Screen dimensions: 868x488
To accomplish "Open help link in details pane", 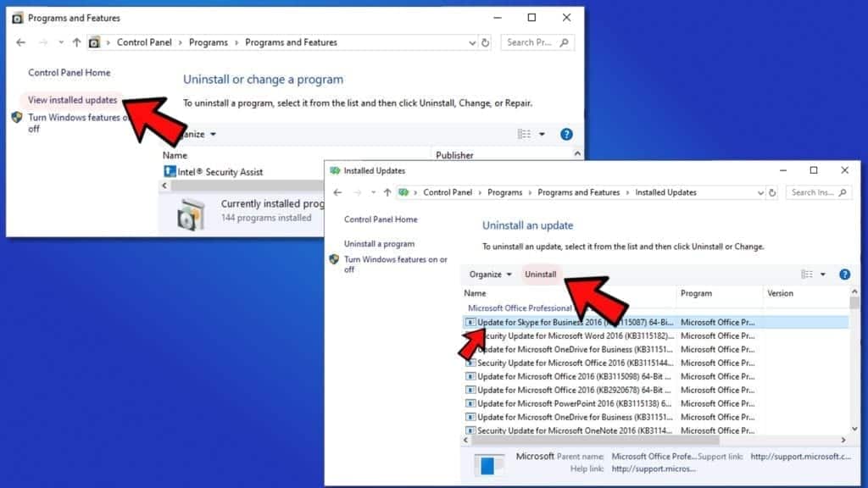I will (654, 469).
